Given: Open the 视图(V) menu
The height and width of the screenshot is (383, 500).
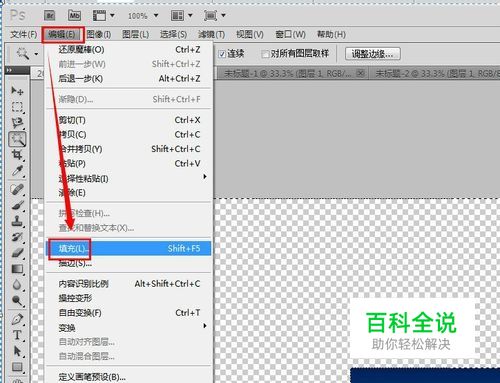Looking at the screenshot, I should (x=250, y=34).
